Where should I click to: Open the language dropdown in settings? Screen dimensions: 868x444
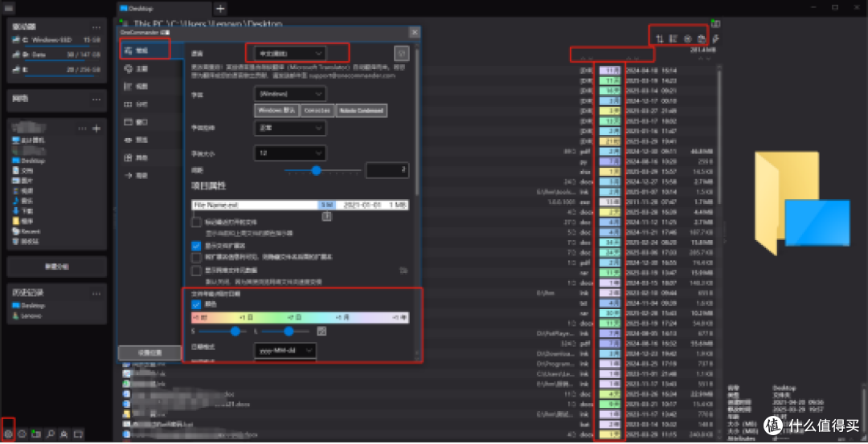(x=290, y=53)
